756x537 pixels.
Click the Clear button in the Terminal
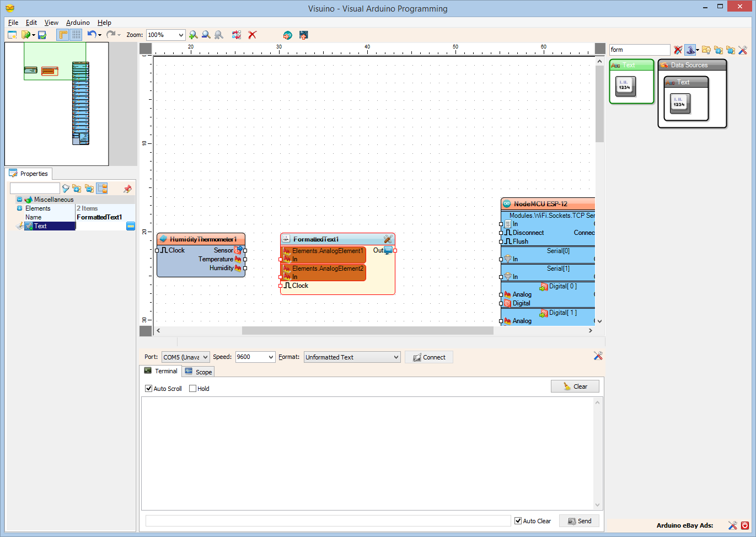coord(575,386)
